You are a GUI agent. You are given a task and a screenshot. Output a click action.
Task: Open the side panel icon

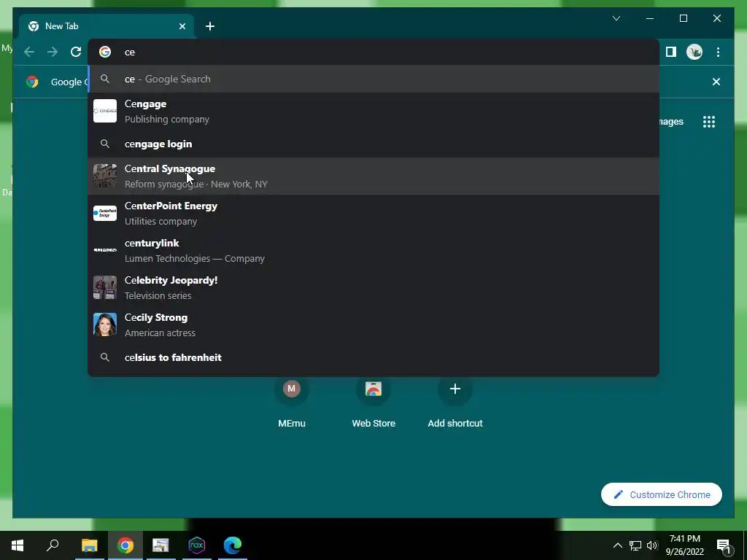click(x=671, y=52)
